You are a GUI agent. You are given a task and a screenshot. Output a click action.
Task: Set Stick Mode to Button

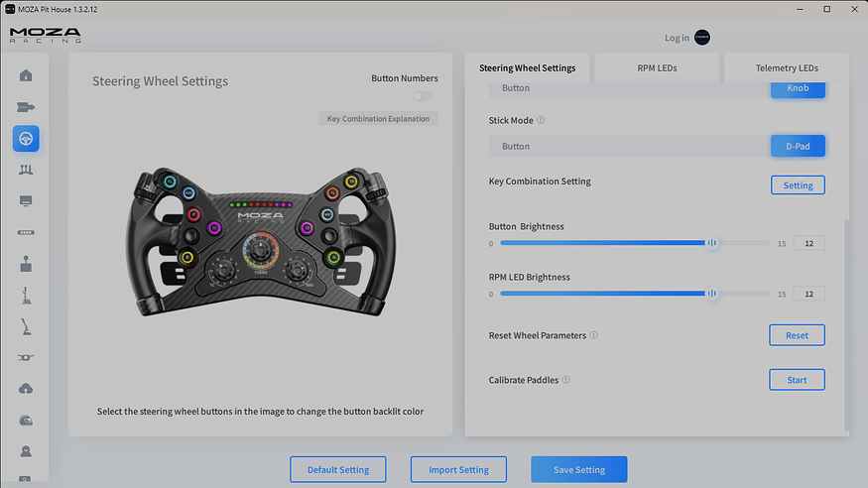coord(629,146)
